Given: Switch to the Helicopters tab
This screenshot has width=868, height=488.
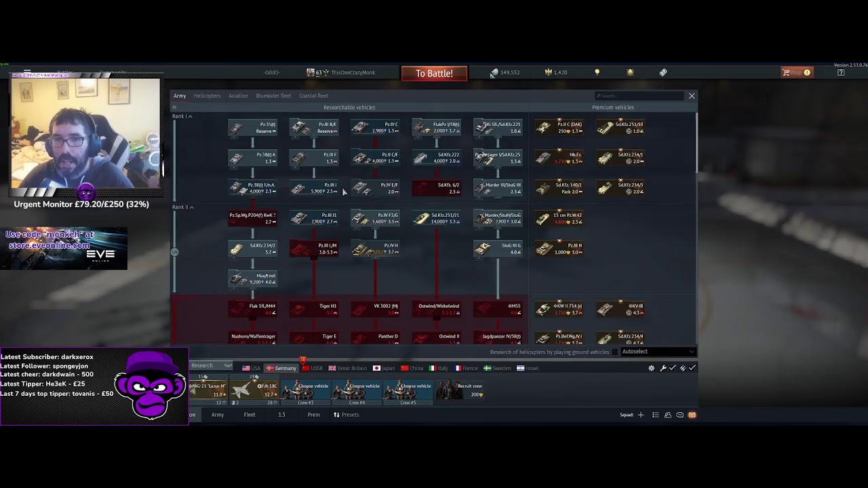Looking at the screenshot, I should [207, 96].
